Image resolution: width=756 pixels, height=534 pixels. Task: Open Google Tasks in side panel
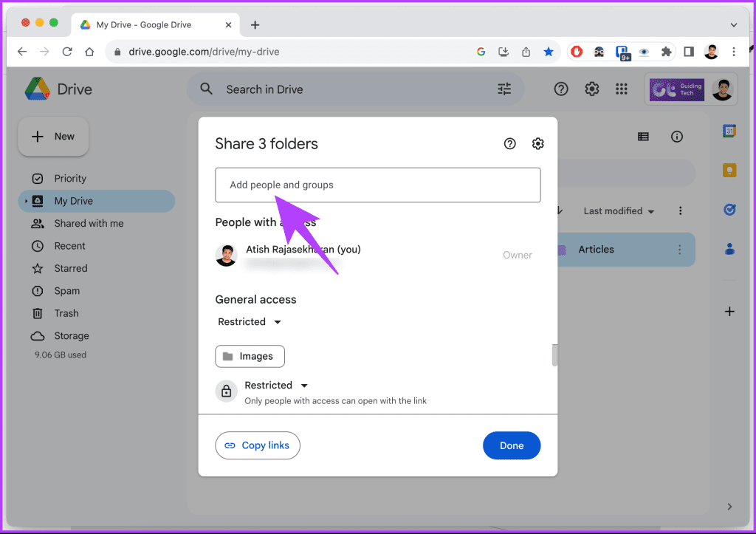729,209
